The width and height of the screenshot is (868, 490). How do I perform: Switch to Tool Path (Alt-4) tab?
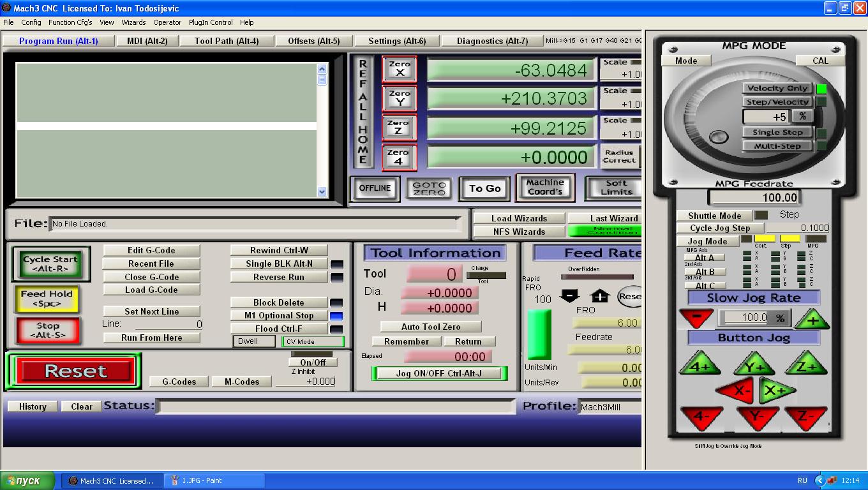227,41
